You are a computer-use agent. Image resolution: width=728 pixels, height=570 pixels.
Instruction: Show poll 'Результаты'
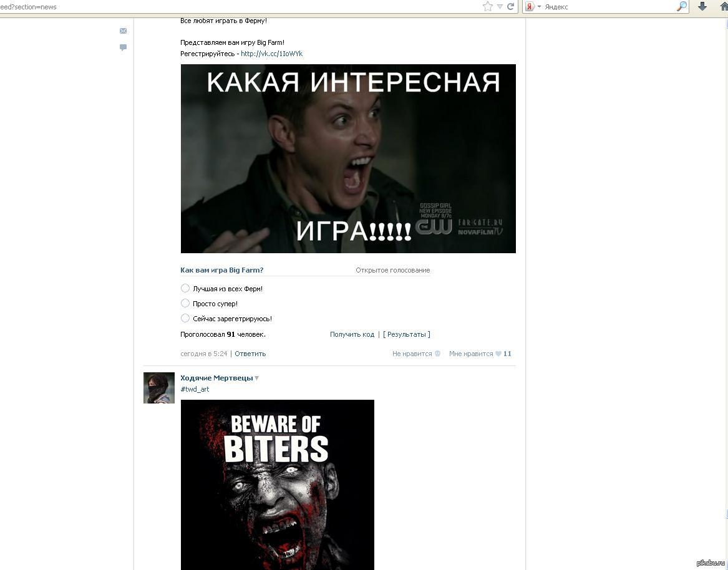[x=406, y=334]
